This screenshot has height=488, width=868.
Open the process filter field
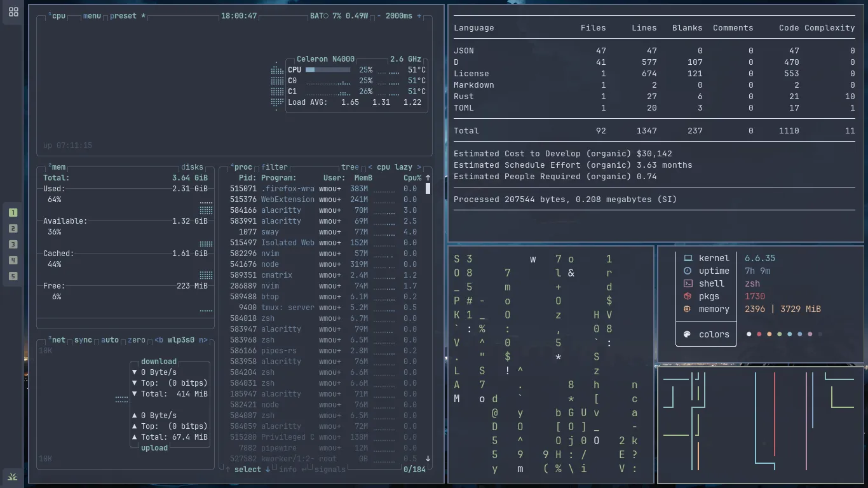275,167
